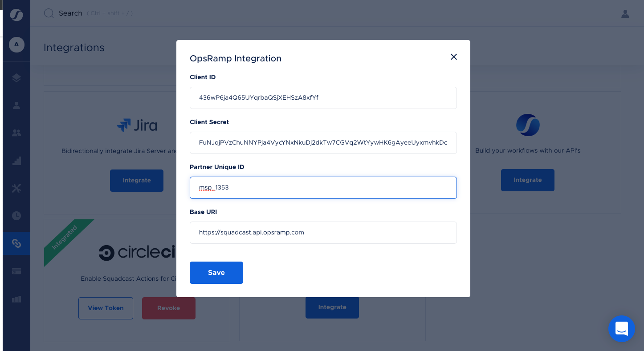Click 'Bidirectionally integrate Jira Server' text
The image size is (644, 351).
pos(119,151)
